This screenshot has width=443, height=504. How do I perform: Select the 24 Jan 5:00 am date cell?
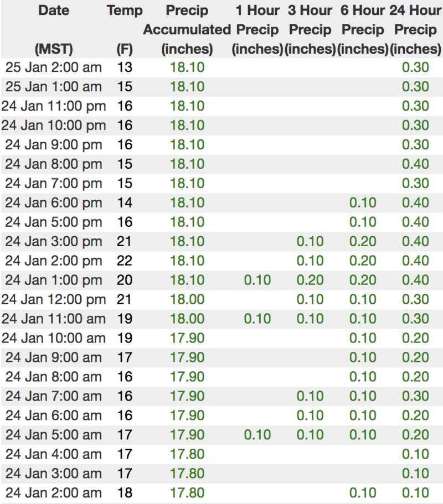(54, 435)
